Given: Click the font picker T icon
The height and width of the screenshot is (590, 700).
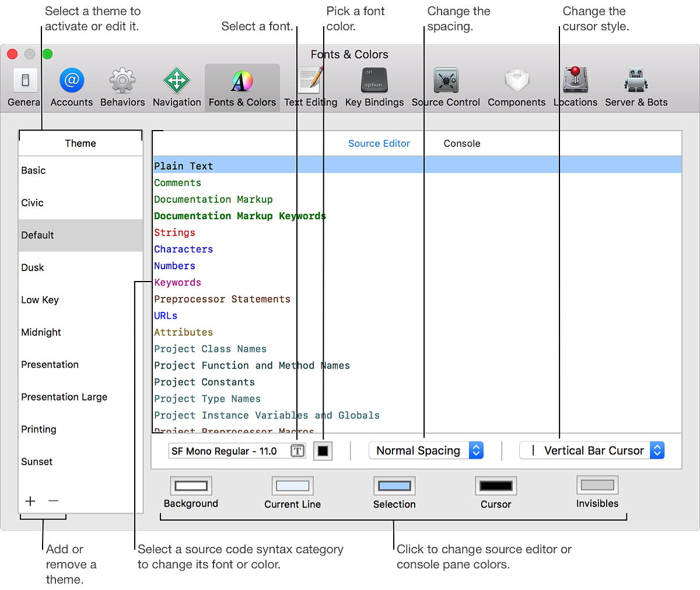Looking at the screenshot, I should tap(297, 451).
